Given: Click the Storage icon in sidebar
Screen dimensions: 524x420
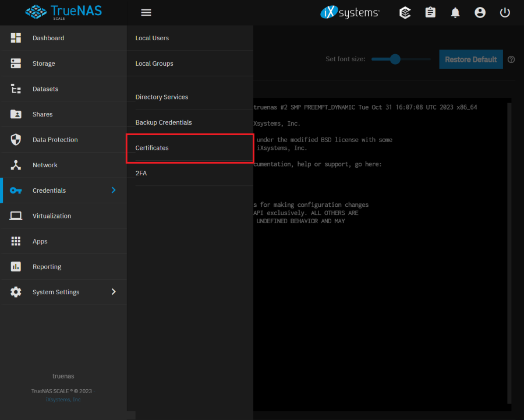Looking at the screenshot, I should (16, 63).
